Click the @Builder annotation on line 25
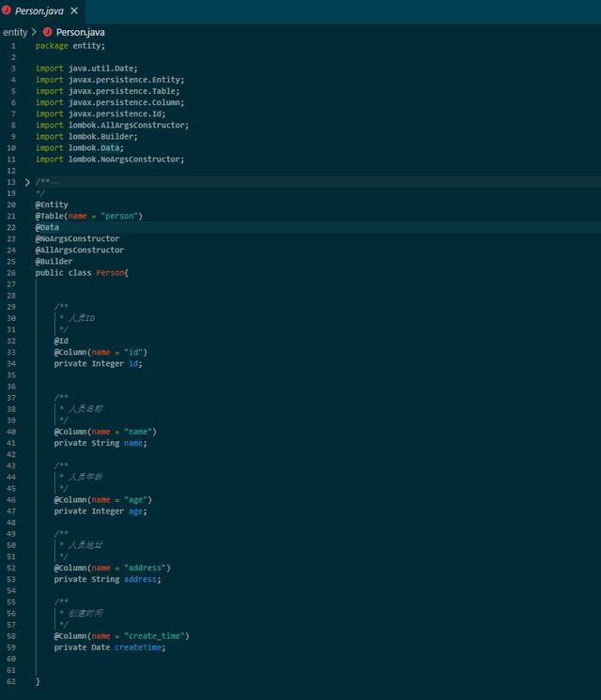601x700 pixels. (x=54, y=262)
